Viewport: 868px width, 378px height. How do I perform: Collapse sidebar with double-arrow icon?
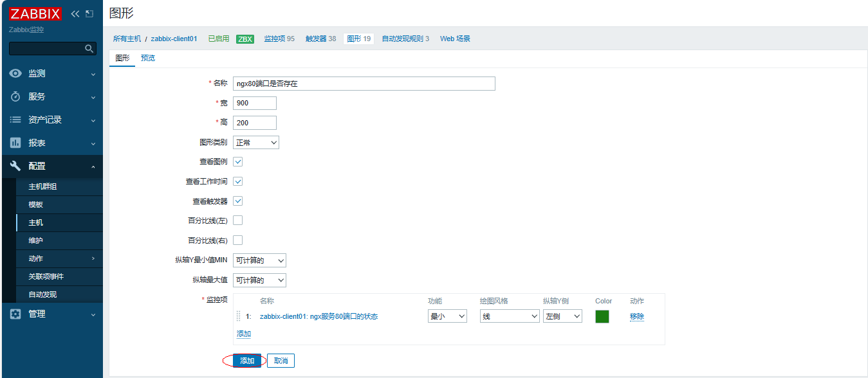75,14
